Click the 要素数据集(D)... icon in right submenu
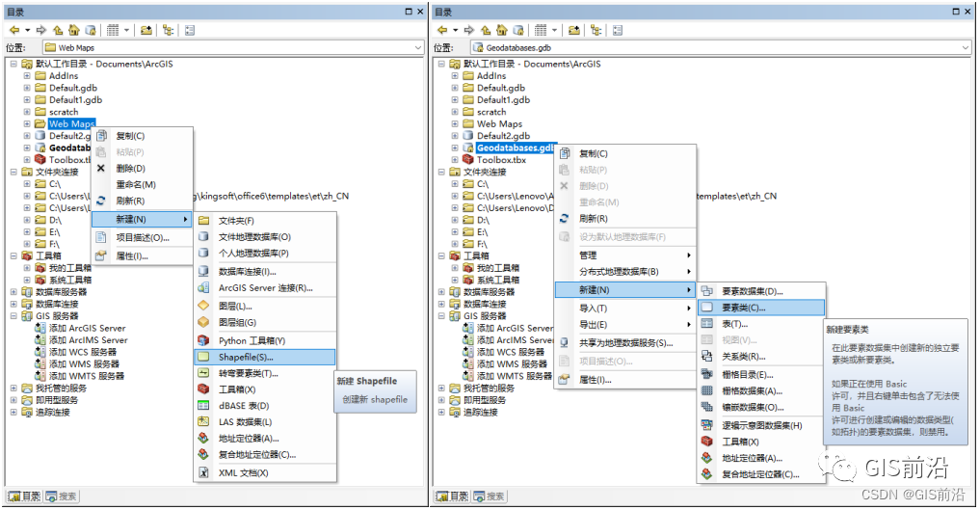The height and width of the screenshot is (510, 980). (707, 291)
